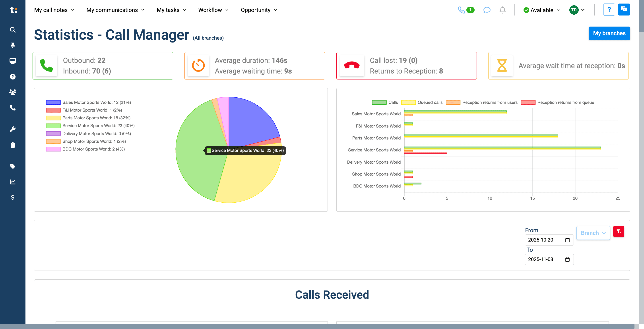Image resolution: width=644 pixels, height=329 pixels.
Task: Click the From date field 2025-10-20
Action: 549,240
